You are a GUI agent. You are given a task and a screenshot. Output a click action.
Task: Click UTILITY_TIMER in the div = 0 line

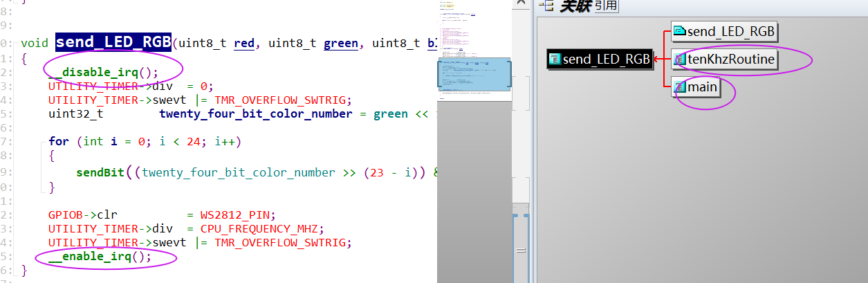[93, 86]
